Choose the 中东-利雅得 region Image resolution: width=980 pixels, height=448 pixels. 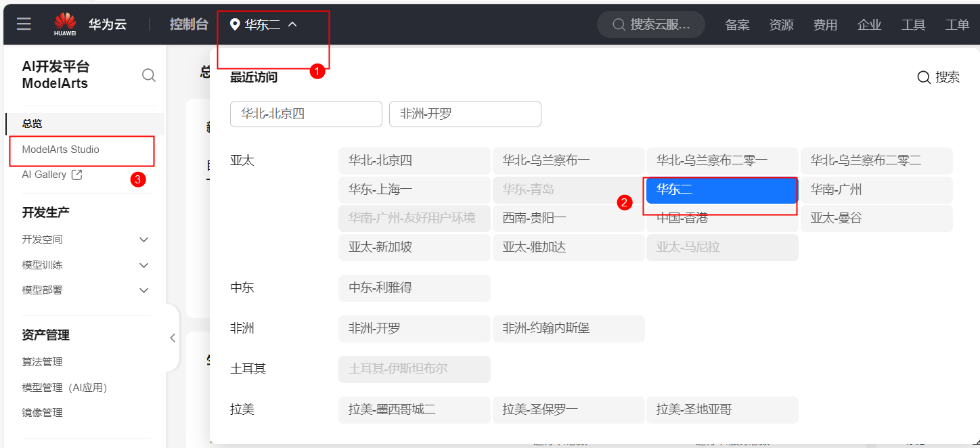pyautogui.click(x=414, y=288)
